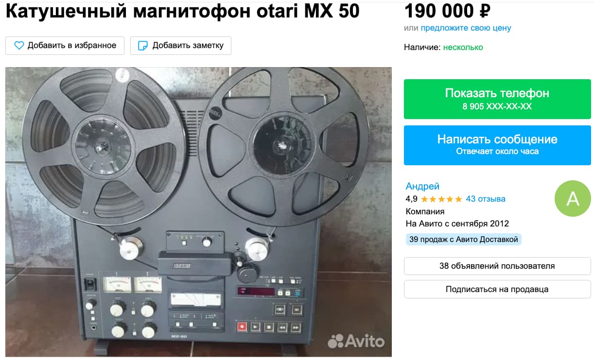Viewport: 594px width, 364px height.
Task: Open seller profile link Андрей
Action: click(x=422, y=186)
